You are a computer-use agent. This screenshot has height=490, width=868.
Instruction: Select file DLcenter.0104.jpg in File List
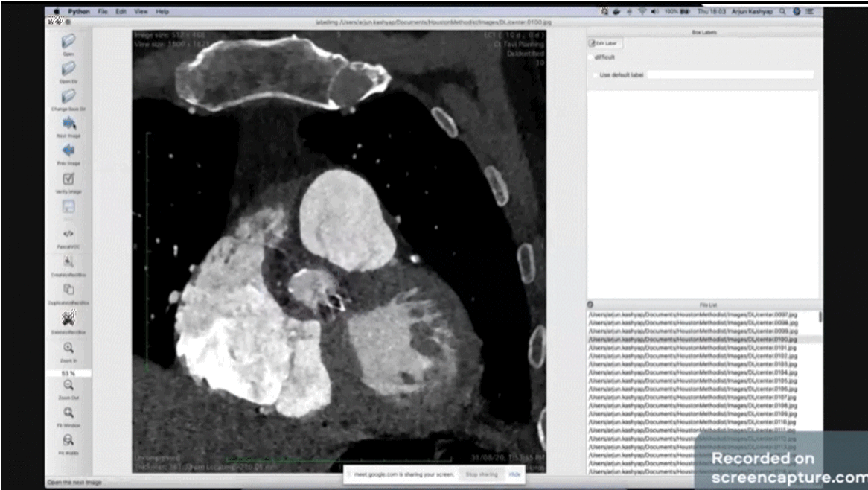pyautogui.click(x=692, y=372)
